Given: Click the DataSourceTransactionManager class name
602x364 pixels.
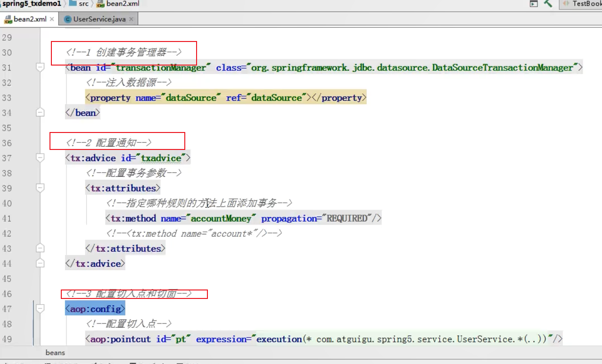Looking at the screenshot, I should coord(502,68).
